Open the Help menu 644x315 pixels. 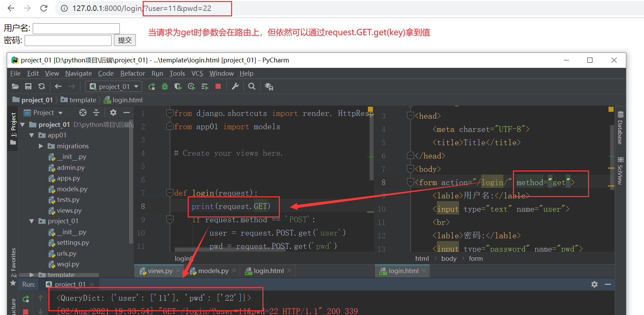tap(246, 73)
